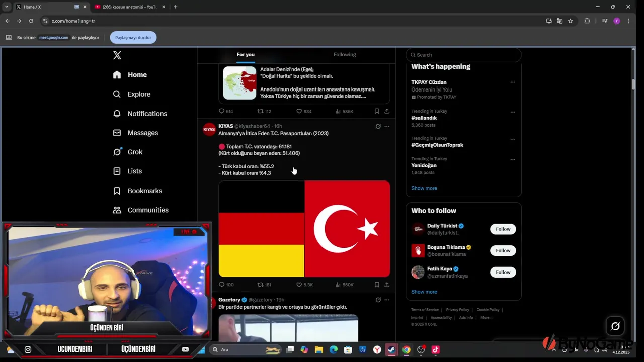Follow Daily Türkist

click(503, 229)
